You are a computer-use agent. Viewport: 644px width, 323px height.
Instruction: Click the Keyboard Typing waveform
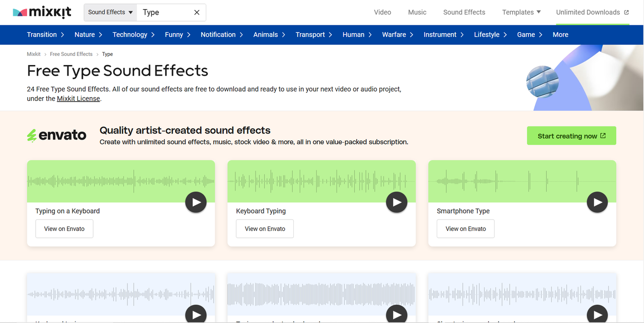pos(321,181)
